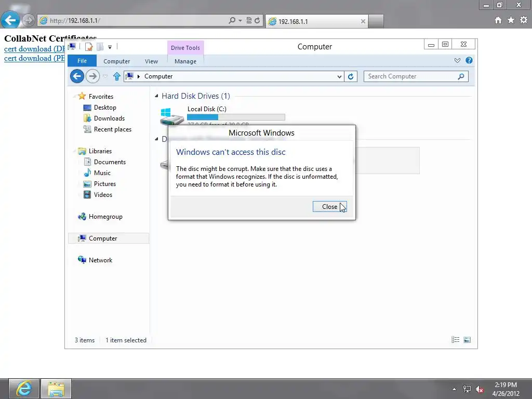Select Network in navigation pane
This screenshot has height=399, width=532.
coord(100,260)
